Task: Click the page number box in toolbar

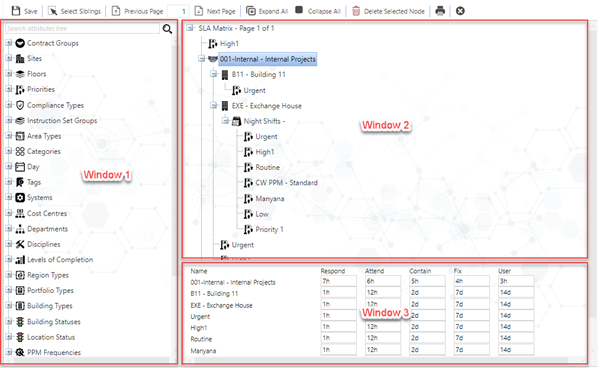Action: click(x=178, y=11)
